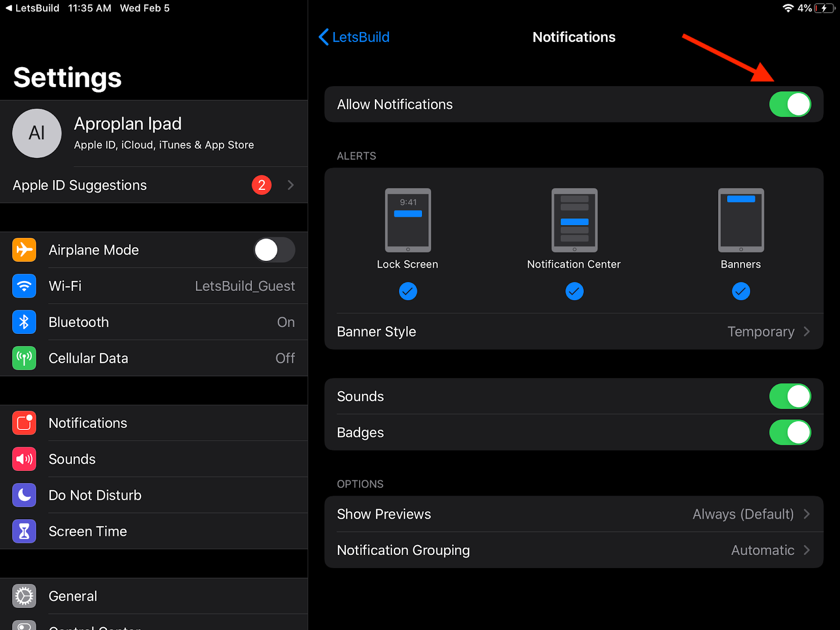This screenshot has height=630, width=840.
Task: Tap the Settings heading
Action: 68,78
